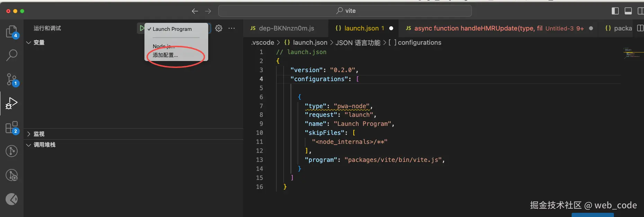Image resolution: width=644 pixels, height=217 pixels.
Task: Click "packages/vite/bin/vite.js" string on line 13
Action: pos(393,160)
